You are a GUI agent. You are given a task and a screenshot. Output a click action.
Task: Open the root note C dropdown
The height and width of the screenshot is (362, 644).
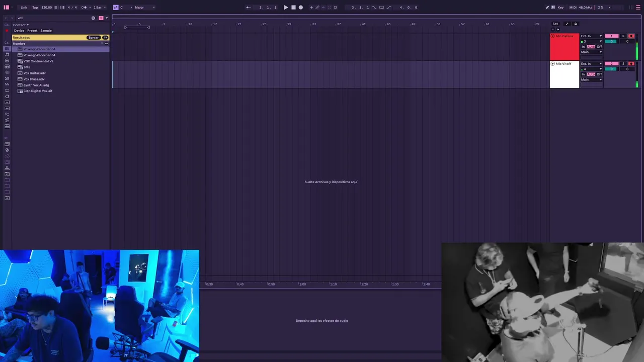pyautogui.click(x=126, y=8)
